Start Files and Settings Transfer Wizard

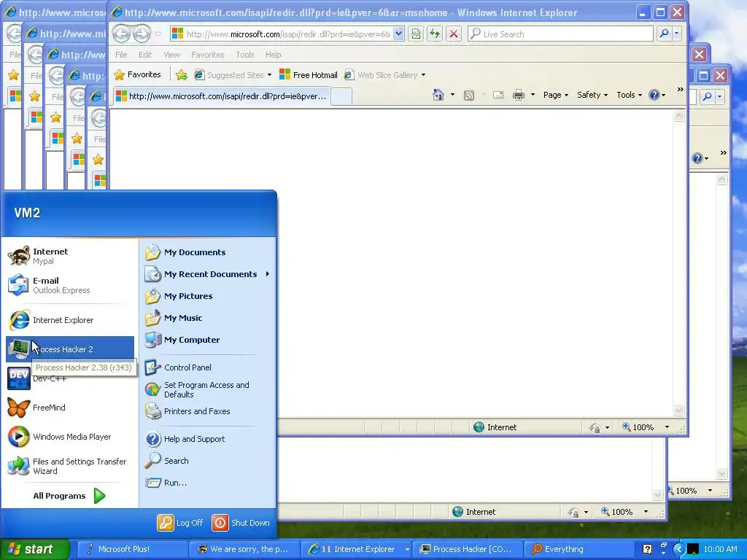tap(69, 466)
